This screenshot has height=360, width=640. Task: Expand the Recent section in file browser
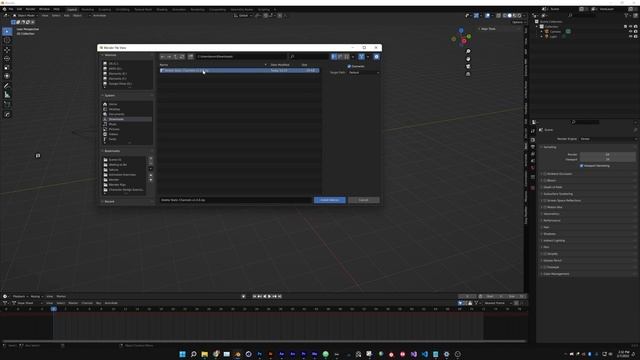[108, 202]
